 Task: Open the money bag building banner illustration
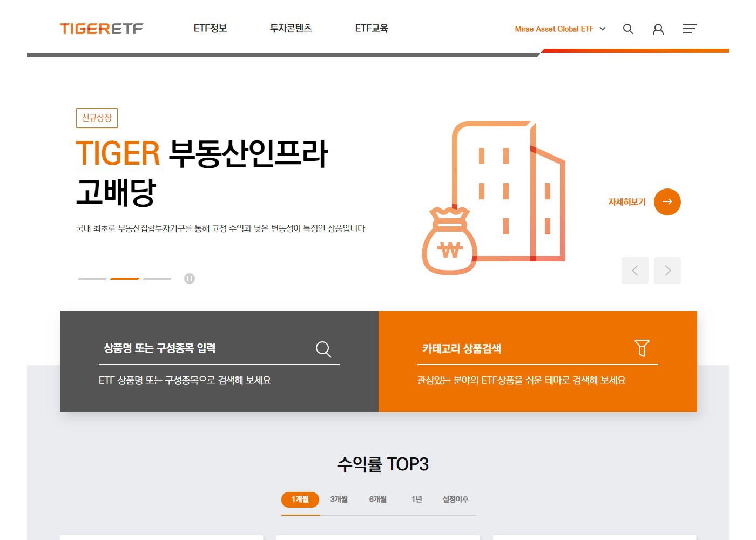(494, 198)
